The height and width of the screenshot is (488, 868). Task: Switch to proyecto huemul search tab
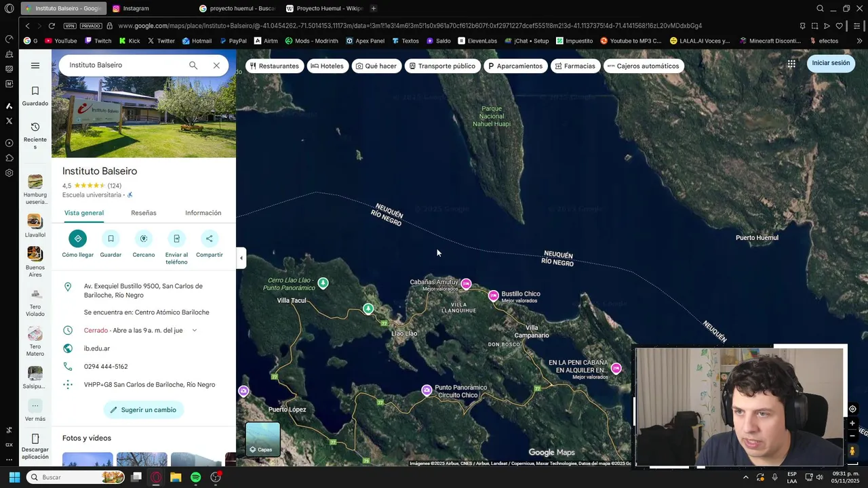pos(237,8)
